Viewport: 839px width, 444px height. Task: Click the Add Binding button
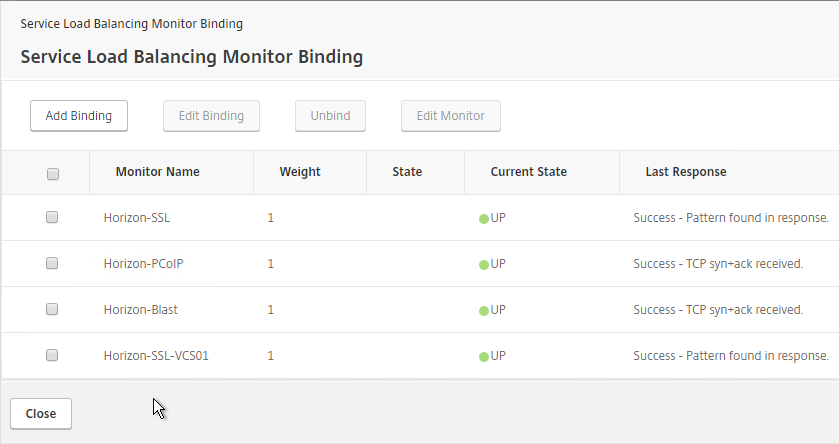point(79,116)
